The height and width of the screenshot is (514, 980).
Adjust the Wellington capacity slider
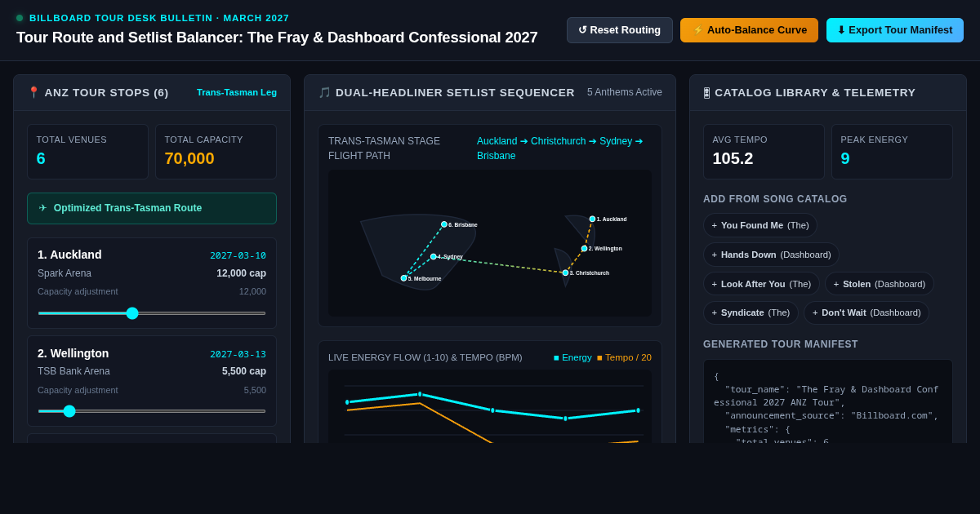coord(152,411)
